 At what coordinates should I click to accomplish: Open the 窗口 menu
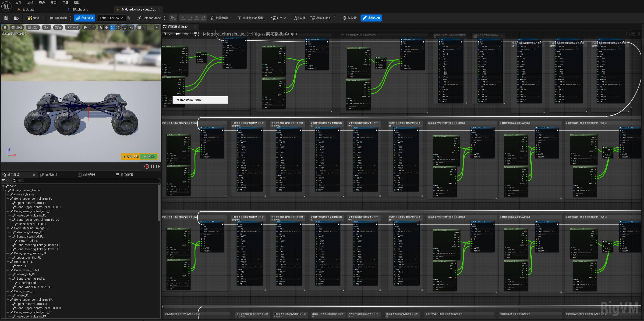[x=53, y=3]
